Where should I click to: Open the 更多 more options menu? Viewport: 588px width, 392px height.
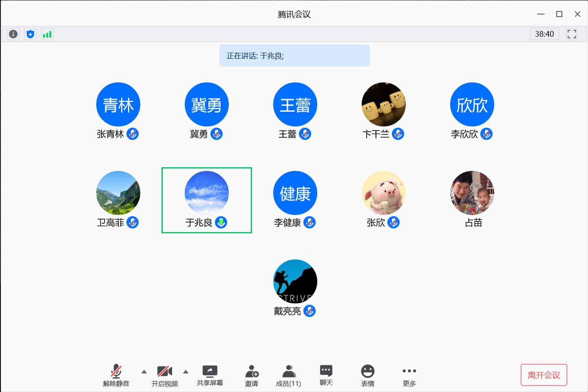coord(409,376)
